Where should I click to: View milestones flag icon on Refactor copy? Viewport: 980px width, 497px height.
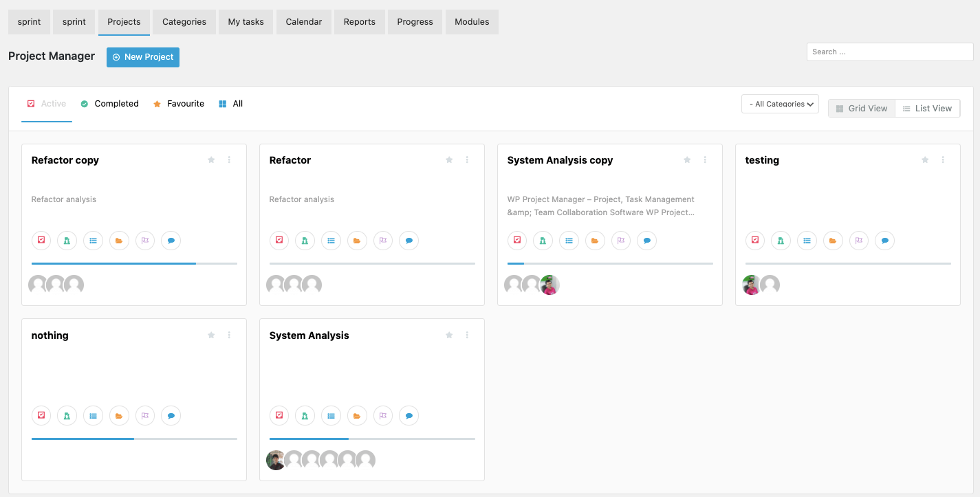145,240
